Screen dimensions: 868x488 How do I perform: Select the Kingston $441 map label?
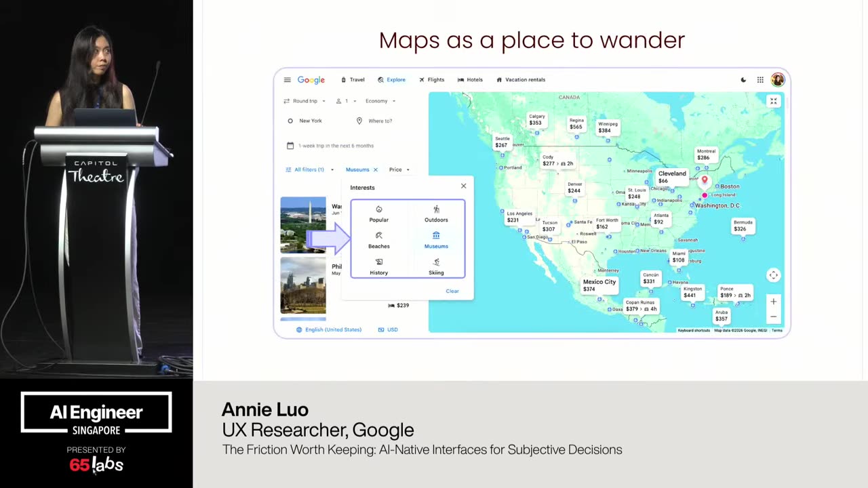click(x=692, y=292)
